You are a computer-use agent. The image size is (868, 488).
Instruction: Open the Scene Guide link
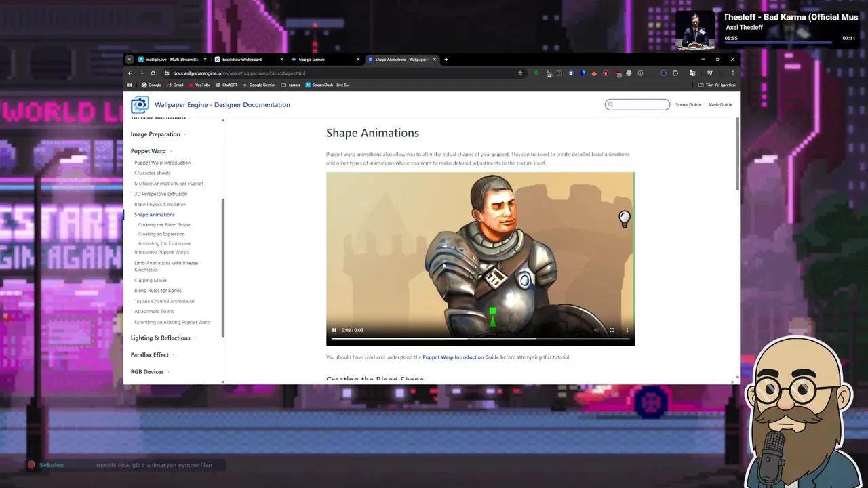pos(688,104)
